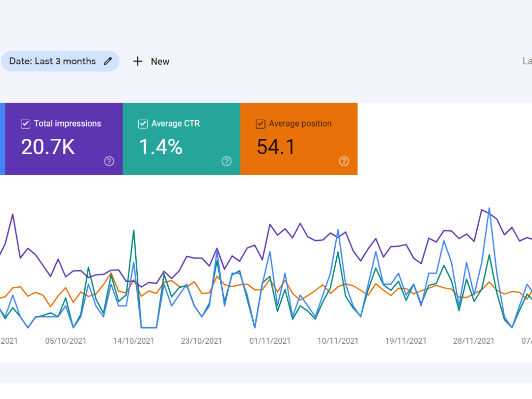This screenshot has height=399, width=532.
Task: Open help for Average CTR
Action: (x=227, y=161)
